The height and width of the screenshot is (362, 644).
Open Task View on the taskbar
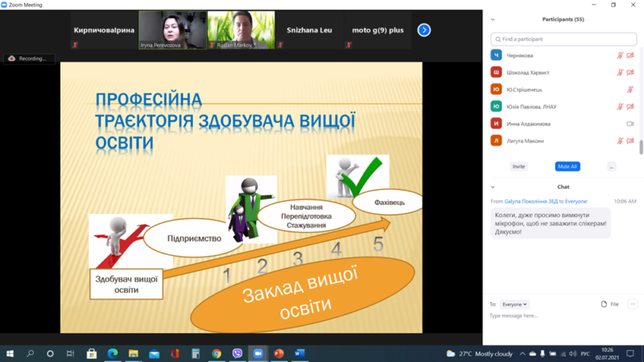coord(70,354)
